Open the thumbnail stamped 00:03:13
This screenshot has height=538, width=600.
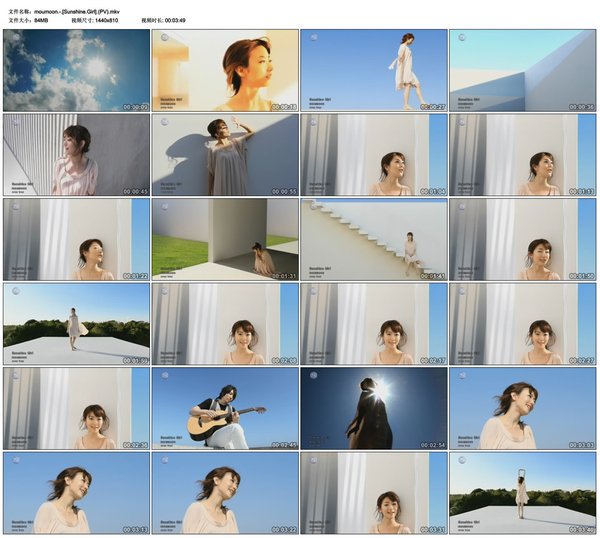coord(77,493)
